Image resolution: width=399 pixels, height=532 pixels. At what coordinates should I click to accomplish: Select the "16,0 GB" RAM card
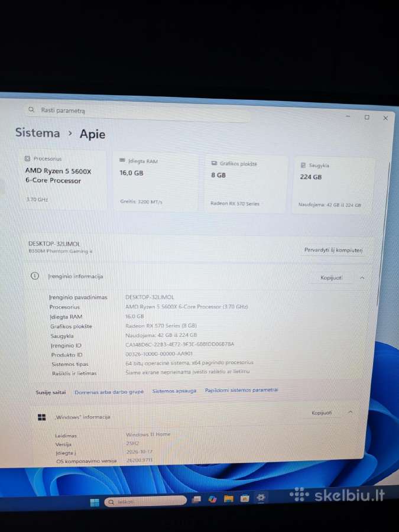pyautogui.click(x=155, y=181)
